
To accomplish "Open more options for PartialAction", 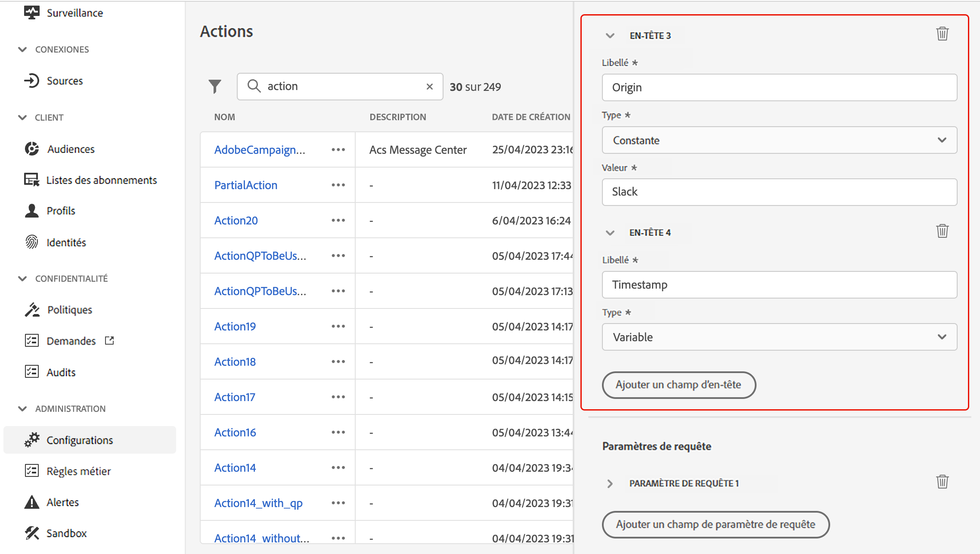I will coord(338,185).
